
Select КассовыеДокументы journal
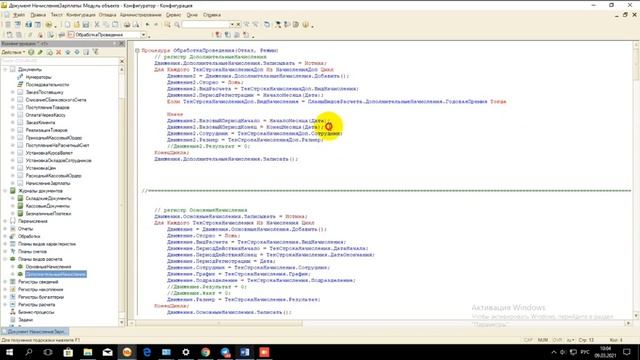tap(47, 206)
